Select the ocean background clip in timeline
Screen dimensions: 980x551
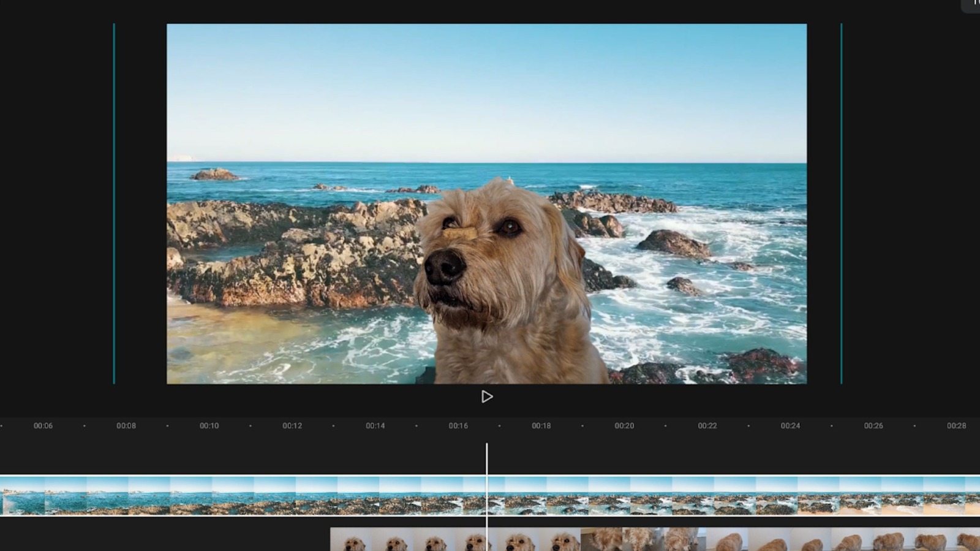pos(245,496)
